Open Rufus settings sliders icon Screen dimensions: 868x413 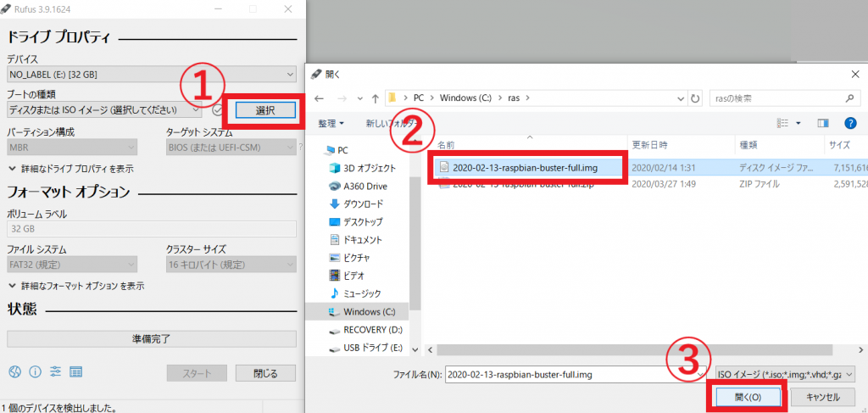pos(55,371)
